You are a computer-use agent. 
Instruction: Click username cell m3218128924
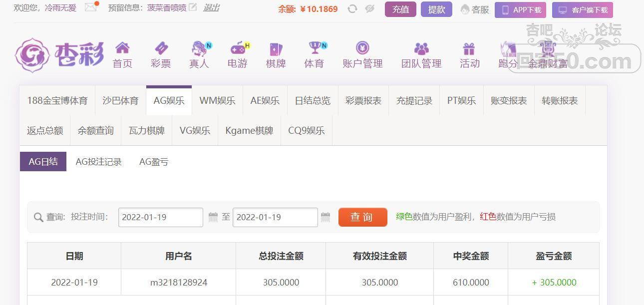click(x=179, y=282)
